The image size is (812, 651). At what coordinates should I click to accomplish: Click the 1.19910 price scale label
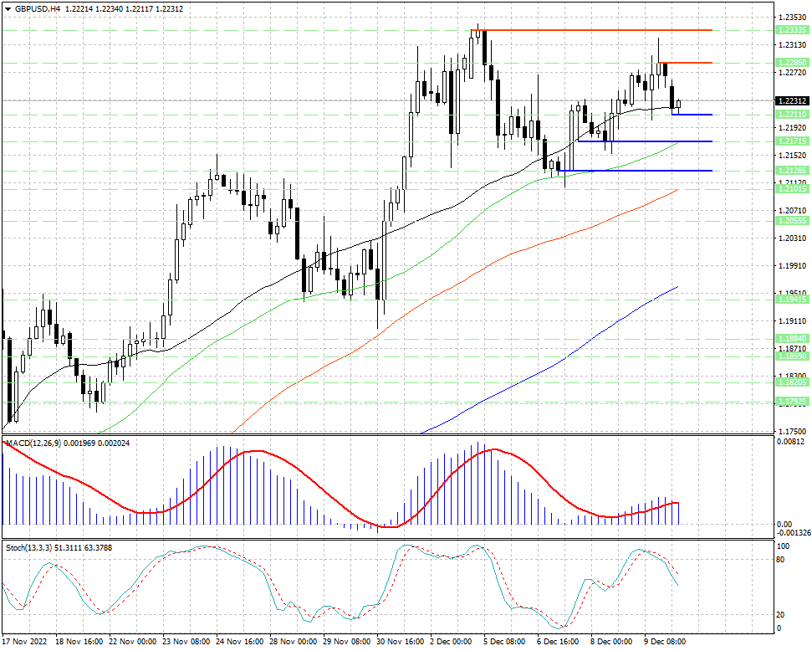792,266
